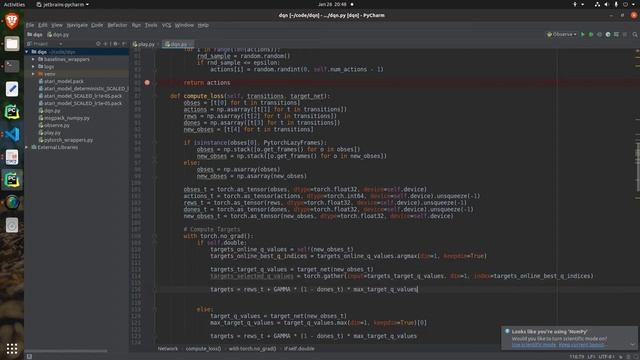Open Files manager from dock
The height and width of the screenshot is (360, 640).
coord(12,43)
